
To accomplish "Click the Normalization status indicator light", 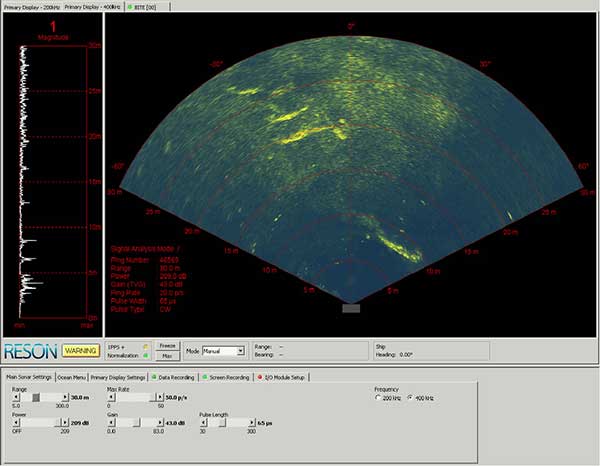I will click(x=146, y=356).
